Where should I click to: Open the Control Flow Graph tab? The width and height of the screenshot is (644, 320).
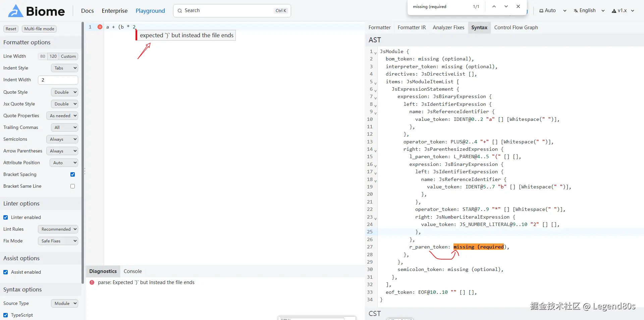pyautogui.click(x=516, y=28)
